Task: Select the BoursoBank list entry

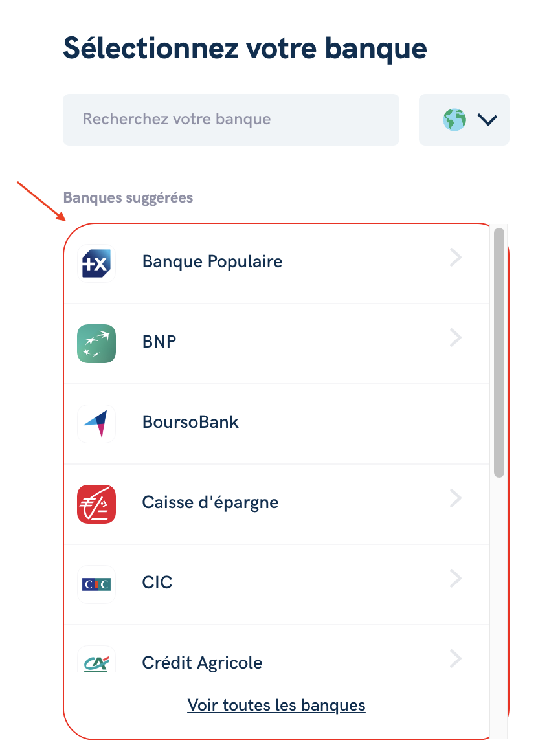Action: (277, 424)
